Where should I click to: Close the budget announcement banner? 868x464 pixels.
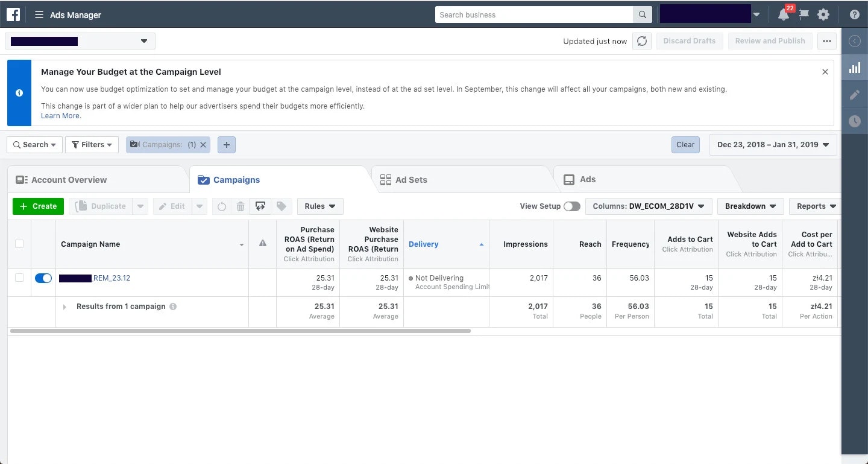825,72
